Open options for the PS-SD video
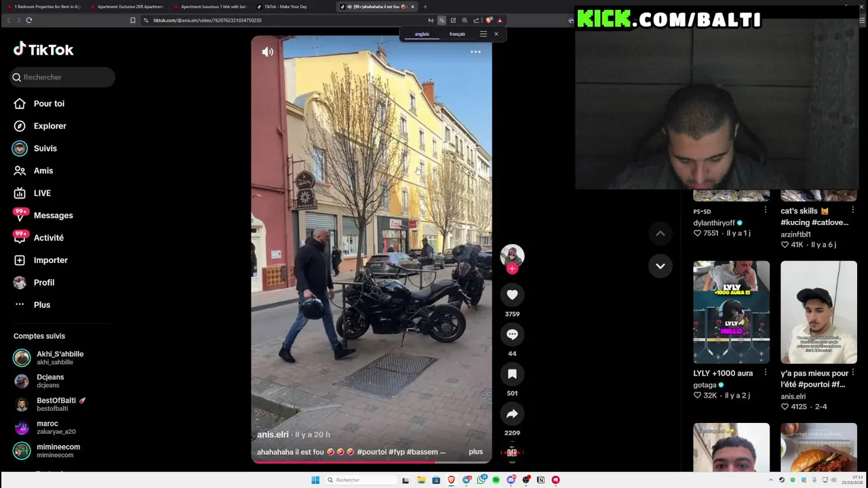This screenshot has width=868, height=488. [765, 211]
